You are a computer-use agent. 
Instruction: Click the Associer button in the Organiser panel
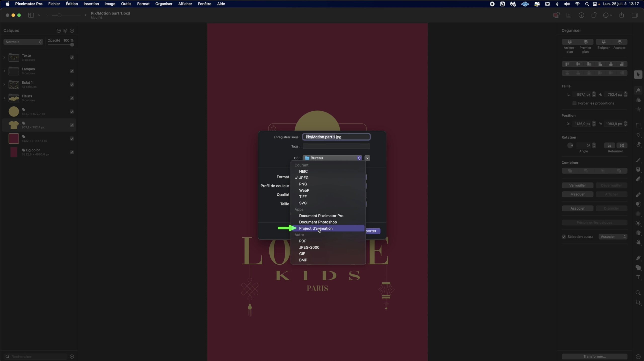577,209
